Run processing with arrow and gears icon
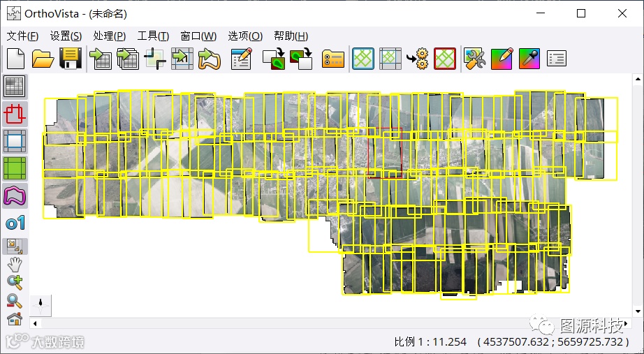644x354 pixels. 418,59
